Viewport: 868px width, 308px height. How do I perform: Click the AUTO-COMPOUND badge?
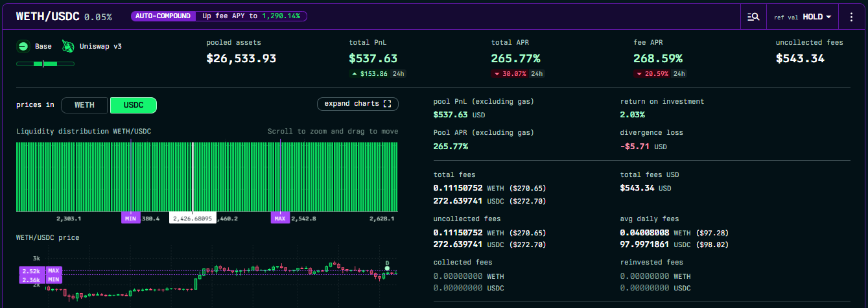[162, 16]
